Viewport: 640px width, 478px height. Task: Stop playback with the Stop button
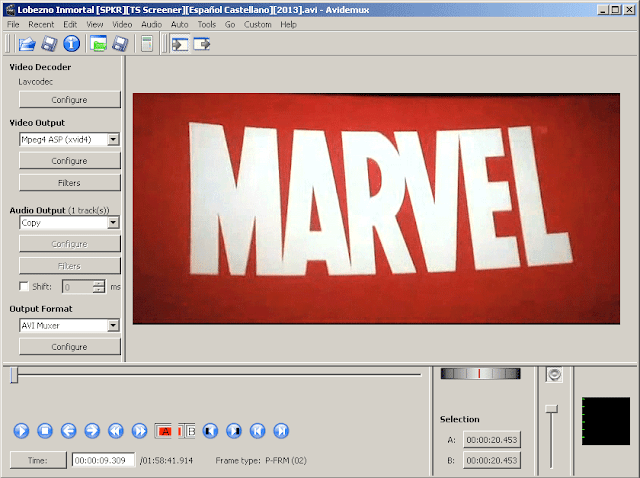coord(45,431)
